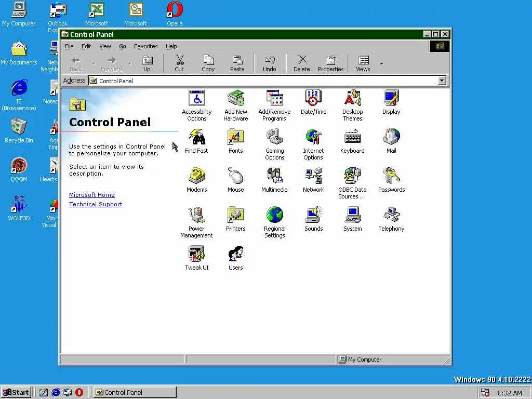Viewport: 532px width, 399px height.
Task: Click the Cut toolbar button
Action: tap(179, 64)
